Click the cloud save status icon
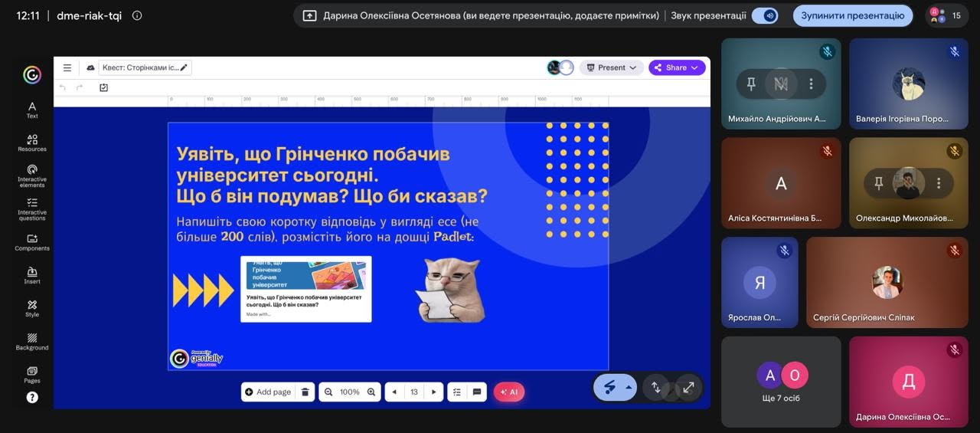 coord(90,67)
